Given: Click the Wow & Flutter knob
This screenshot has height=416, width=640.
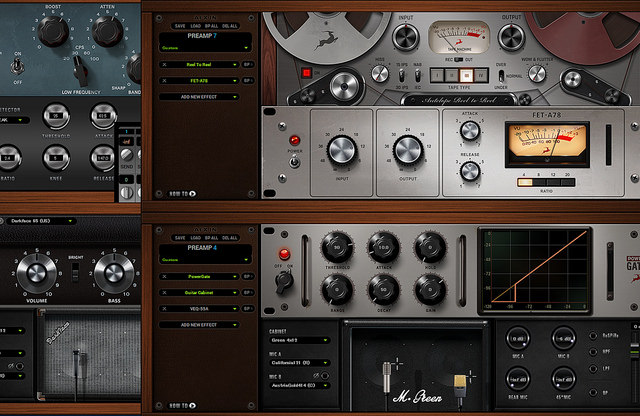Looking at the screenshot, I should click(x=537, y=74).
